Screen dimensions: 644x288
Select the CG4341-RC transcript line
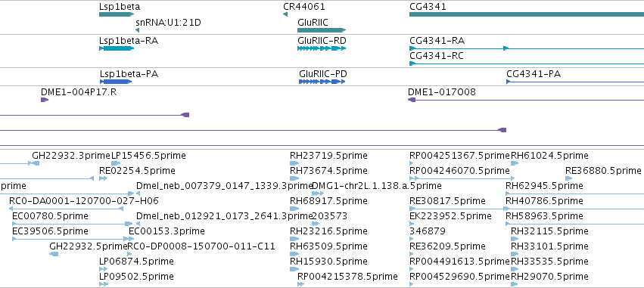527,63
